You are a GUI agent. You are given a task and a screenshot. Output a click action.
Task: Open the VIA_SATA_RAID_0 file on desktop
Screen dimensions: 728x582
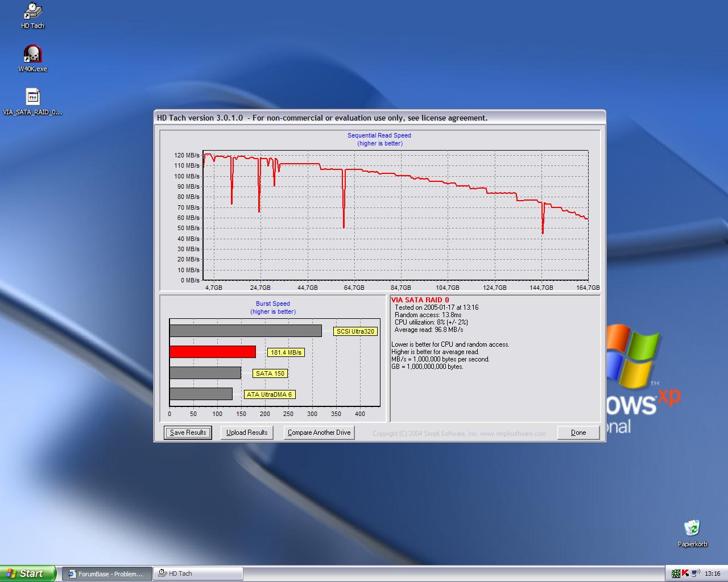coord(32,102)
